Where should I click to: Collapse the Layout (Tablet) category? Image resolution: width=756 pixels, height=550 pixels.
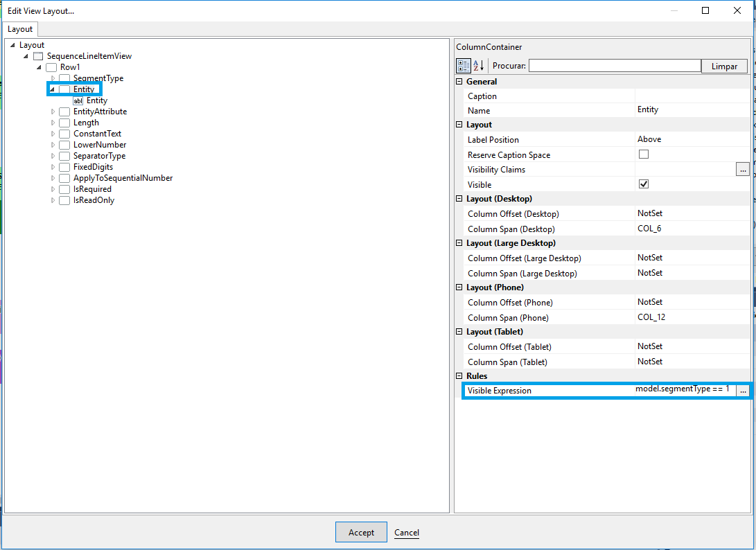[459, 332]
